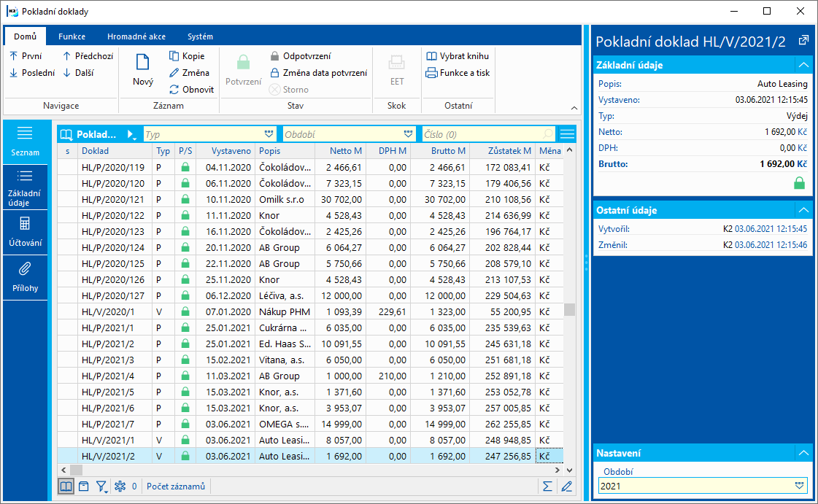818x504 pixels.
Task: Toggle the pencil edit mode icon
Action: [x=566, y=486]
